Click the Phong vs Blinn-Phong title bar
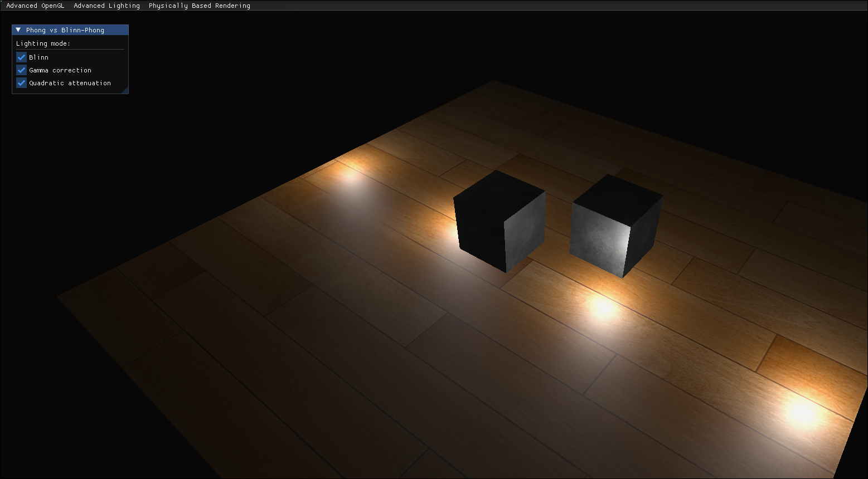868x479 pixels. [70, 30]
